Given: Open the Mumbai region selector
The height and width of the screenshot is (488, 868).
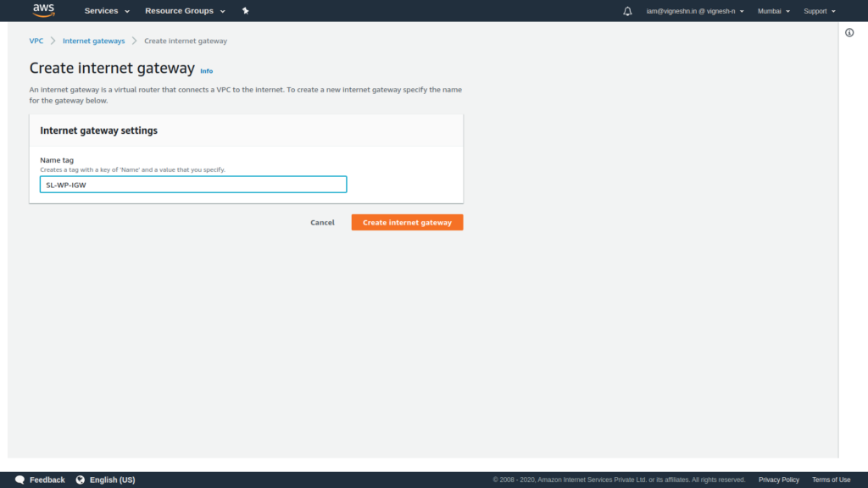Looking at the screenshot, I should click(773, 11).
